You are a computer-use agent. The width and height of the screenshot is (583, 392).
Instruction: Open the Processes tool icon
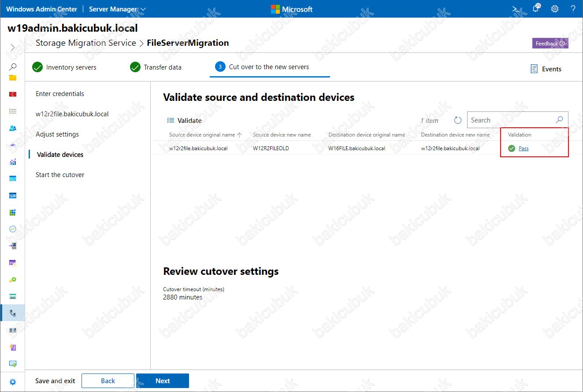click(13, 196)
